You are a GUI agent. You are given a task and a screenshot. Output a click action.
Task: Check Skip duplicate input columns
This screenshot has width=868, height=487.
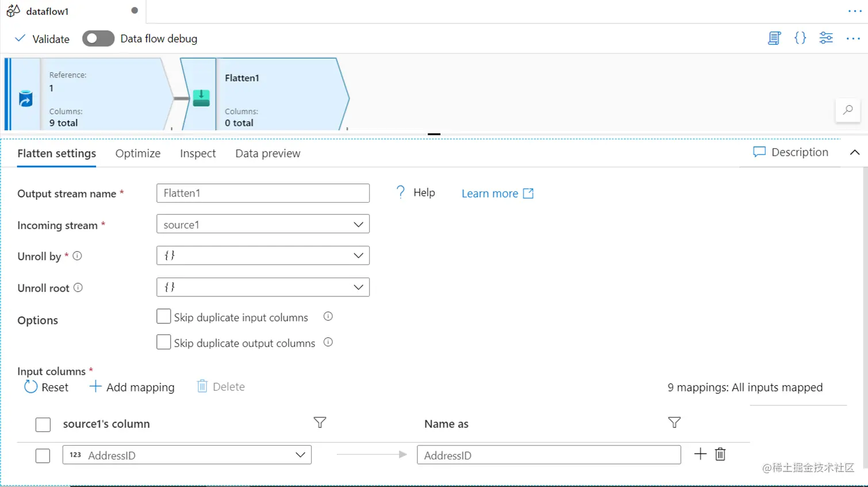[x=164, y=317]
